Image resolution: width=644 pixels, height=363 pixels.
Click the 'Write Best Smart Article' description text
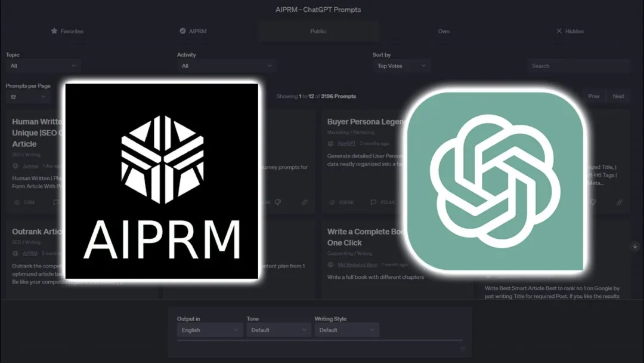552,293
